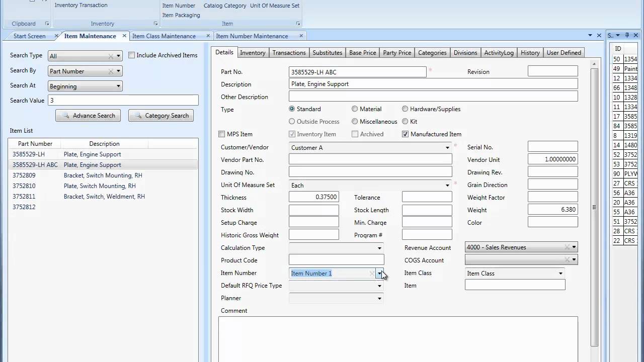Open Unit Of Measure Set ribbon command
Viewport: 644px width, 362px height.
pyautogui.click(x=275, y=6)
